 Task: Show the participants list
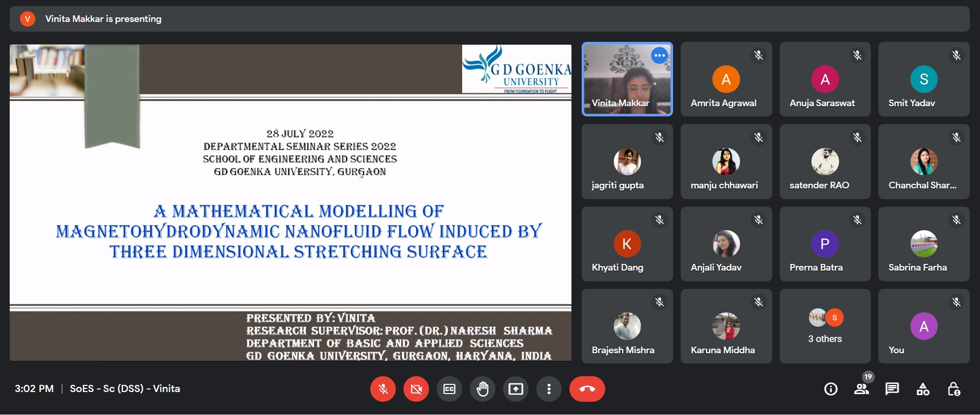pyautogui.click(x=862, y=389)
